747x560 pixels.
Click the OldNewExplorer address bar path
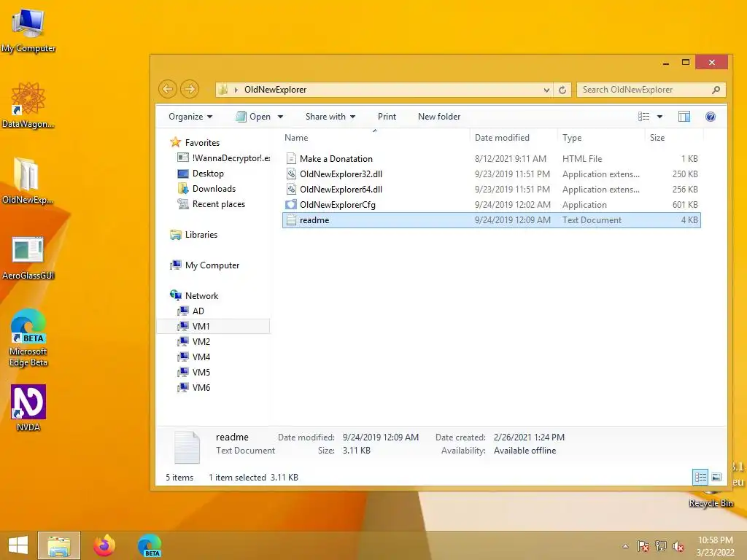[275, 90]
